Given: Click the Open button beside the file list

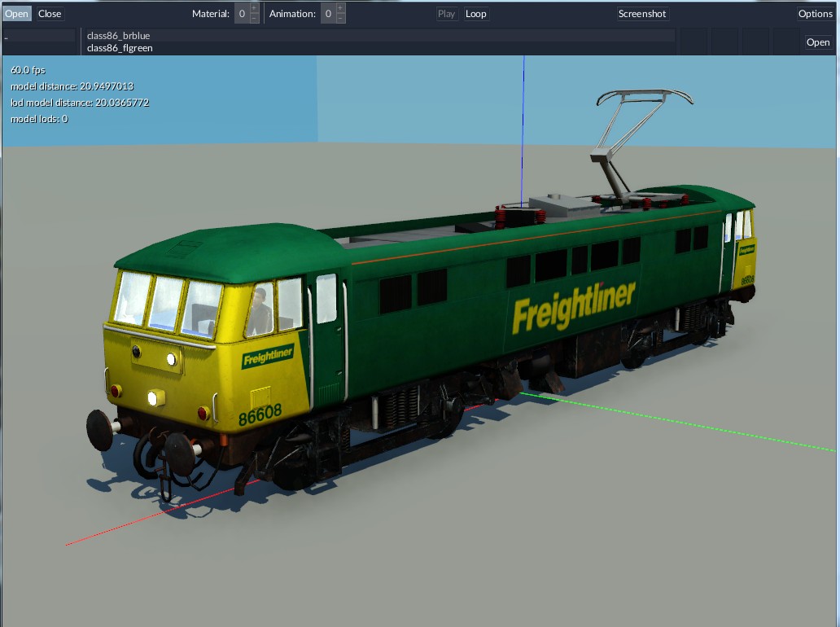Looking at the screenshot, I should point(818,42).
